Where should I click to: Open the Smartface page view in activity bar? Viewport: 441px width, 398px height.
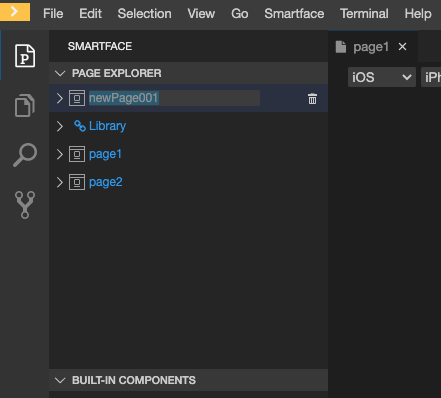25,56
